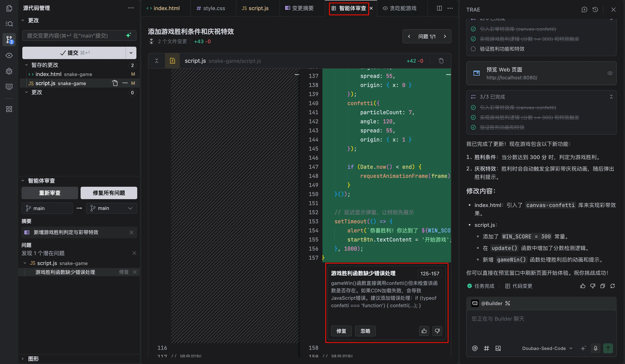Open the search icon in activity bar
The image size is (625, 364).
(x=9, y=24)
